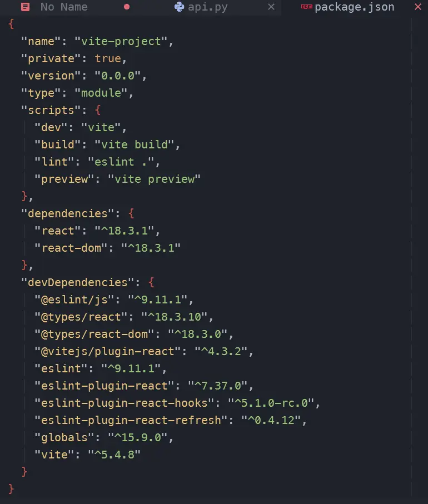Click the true value of "private"

[107, 58]
